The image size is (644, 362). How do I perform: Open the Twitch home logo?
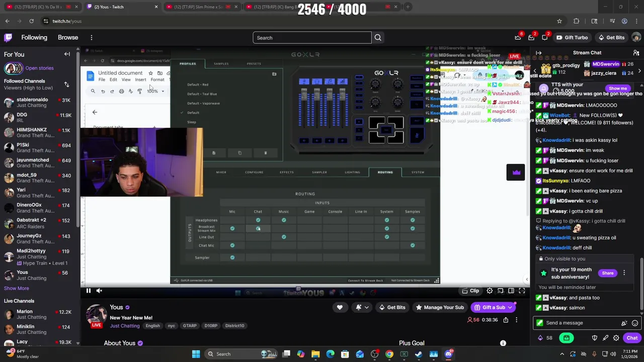tap(8, 38)
